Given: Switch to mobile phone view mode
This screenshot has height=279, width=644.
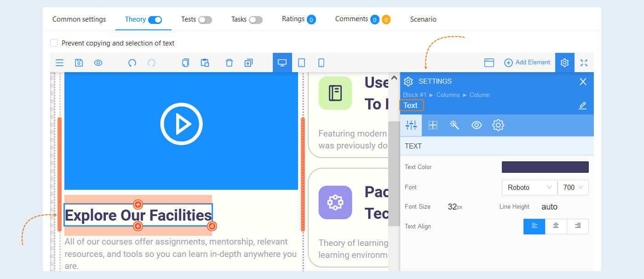Looking at the screenshot, I should click(322, 63).
